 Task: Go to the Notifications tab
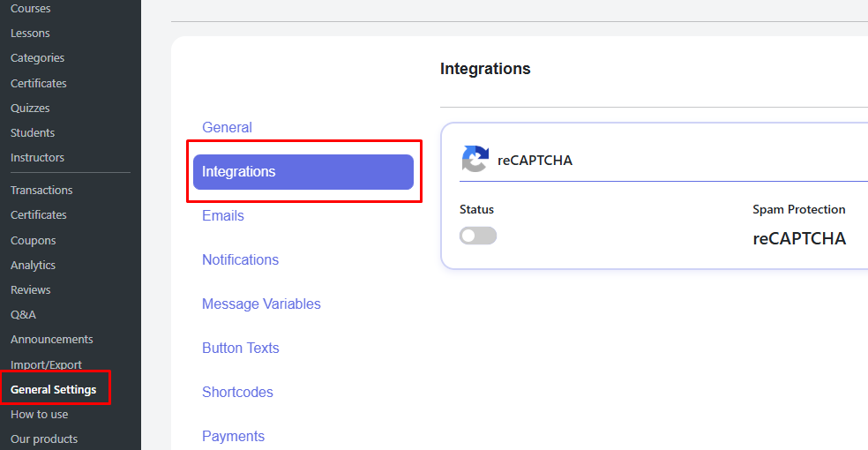(240, 259)
